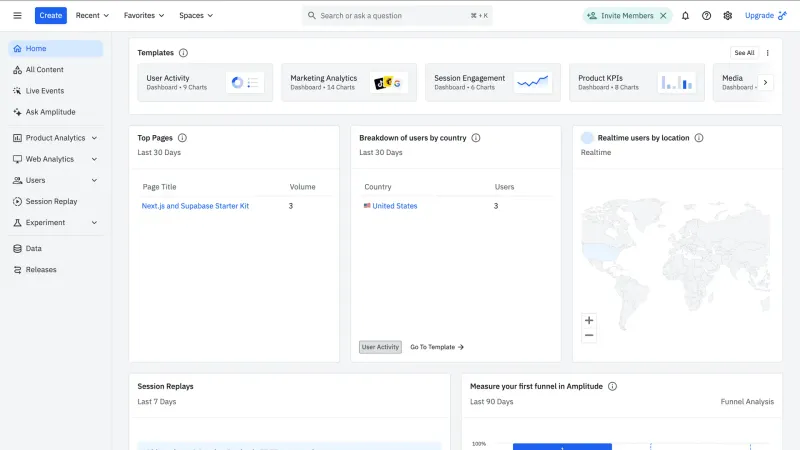This screenshot has height=450, width=800.
Task: Open the settings gear icon
Action: (728, 16)
